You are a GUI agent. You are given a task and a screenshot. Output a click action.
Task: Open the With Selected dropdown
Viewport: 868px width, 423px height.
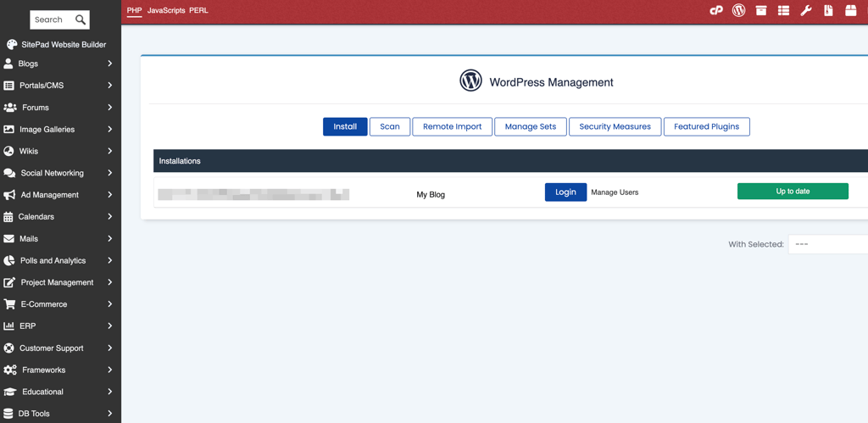point(827,244)
